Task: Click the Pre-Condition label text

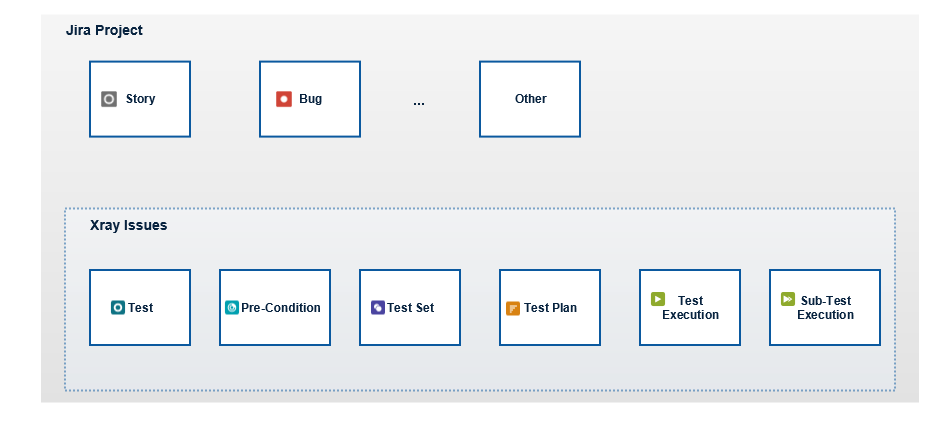Action: coord(281,308)
